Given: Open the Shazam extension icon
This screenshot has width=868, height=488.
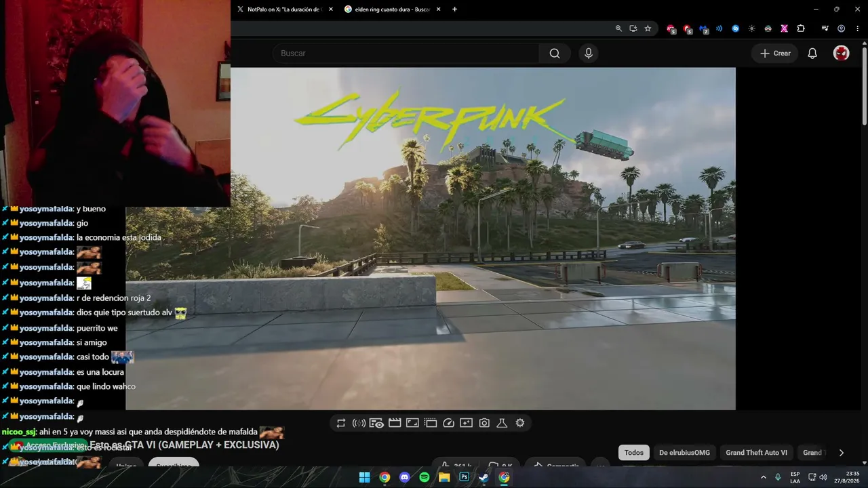Looking at the screenshot, I should point(736,28).
